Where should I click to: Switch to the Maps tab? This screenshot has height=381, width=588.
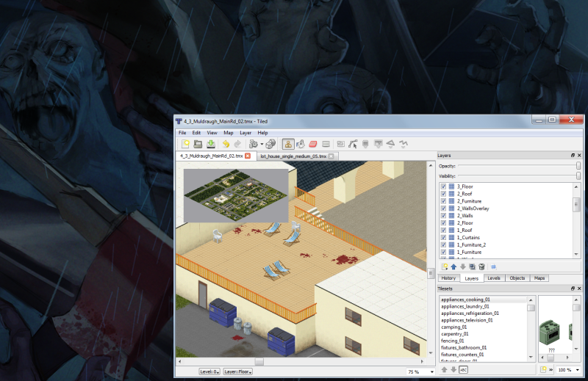coord(539,278)
